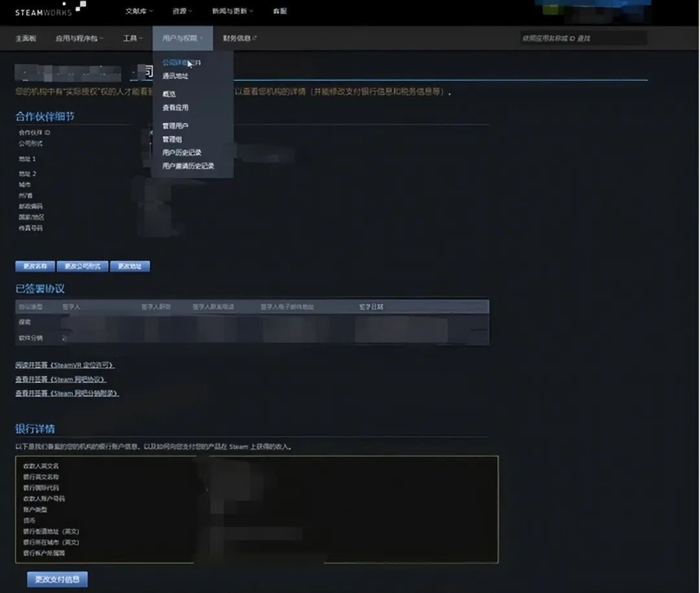This screenshot has width=700, height=593.
Task: Click the 公司形式 label
Action: [30, 143]
